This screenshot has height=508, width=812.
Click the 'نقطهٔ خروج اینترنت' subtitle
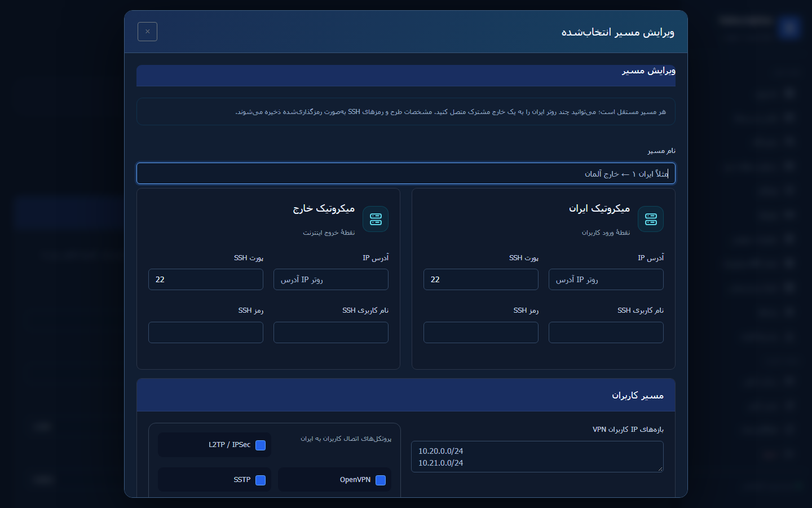pyautogui.click(x=329, y=233)
